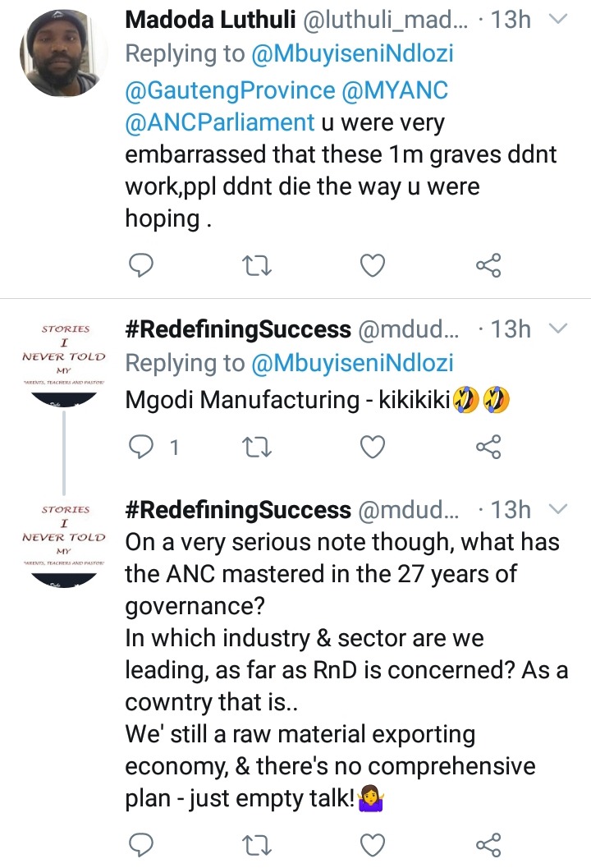The image size is (591, 868).
Task: Open @GautengProvince mention link
Action: coord(230,90)
